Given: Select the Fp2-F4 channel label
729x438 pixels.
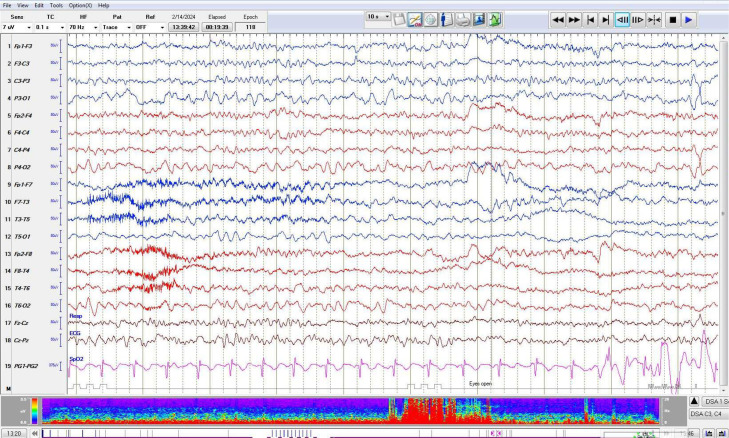Looking at the screenshot, I should (x=23, y=115).
